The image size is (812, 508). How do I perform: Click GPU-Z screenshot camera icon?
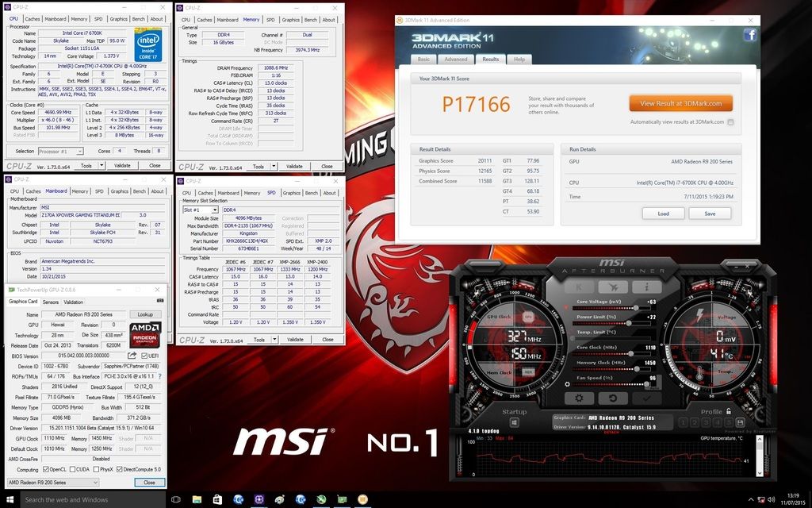pos(160,301)
